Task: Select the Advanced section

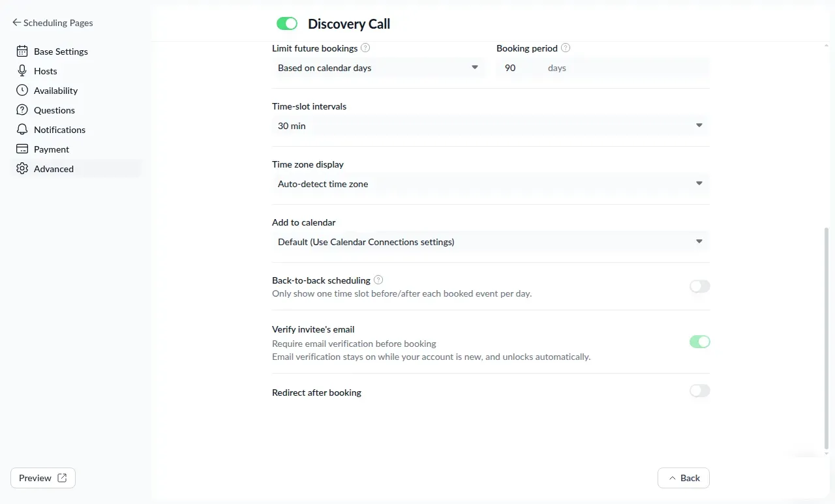Action: pos(76,169)
